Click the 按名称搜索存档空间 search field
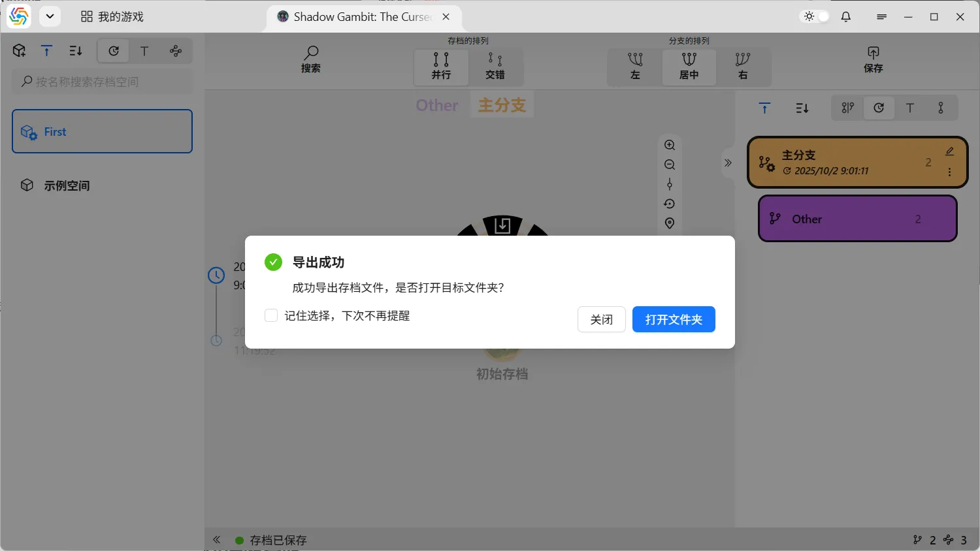This screenshot has height=551, width=980. point(103,82)
